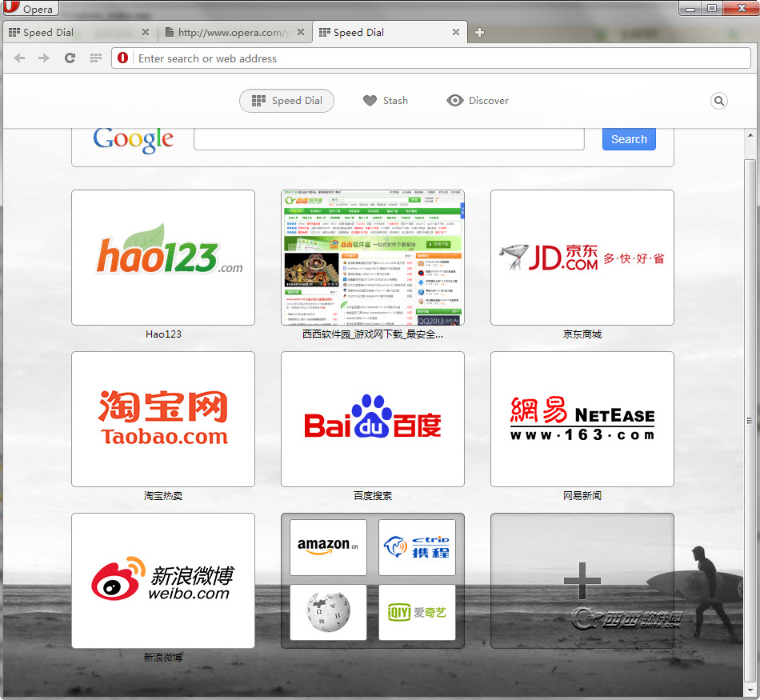Click the 京东商城 caption text
This screenshot has width=760, height=700.
pyautogui.click(x=582, y=334)
